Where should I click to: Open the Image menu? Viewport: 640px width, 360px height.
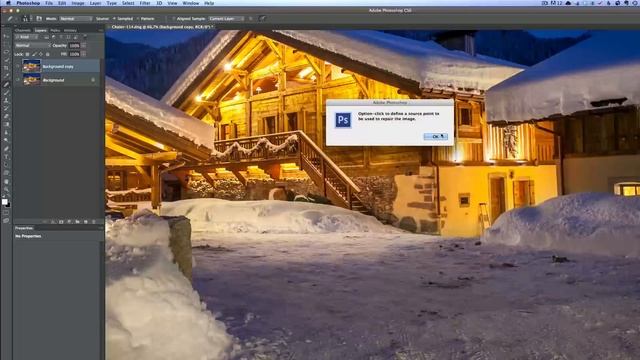coord(78,3)
